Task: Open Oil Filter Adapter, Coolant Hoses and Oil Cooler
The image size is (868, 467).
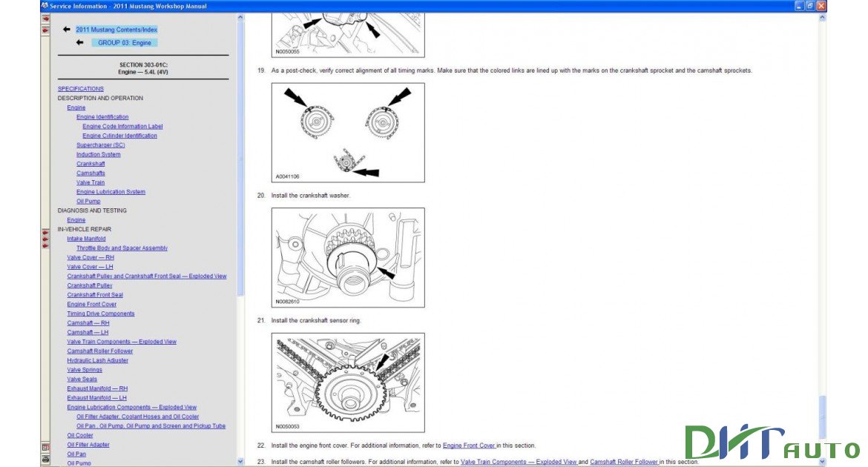Action: 138,417
